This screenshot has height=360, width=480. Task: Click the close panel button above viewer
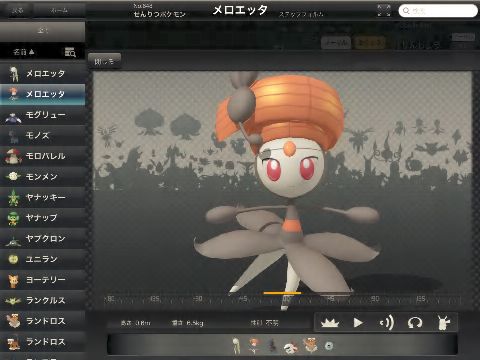(x=104, y=61)
